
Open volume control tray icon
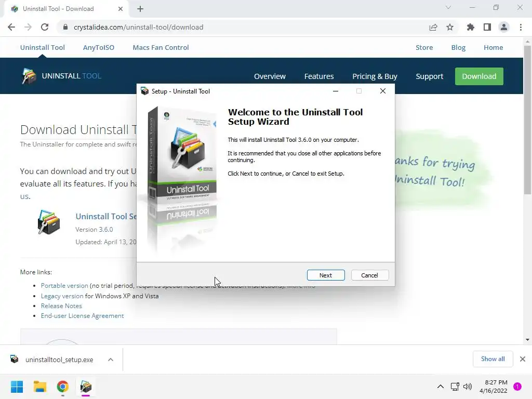(x=468, y=387)
